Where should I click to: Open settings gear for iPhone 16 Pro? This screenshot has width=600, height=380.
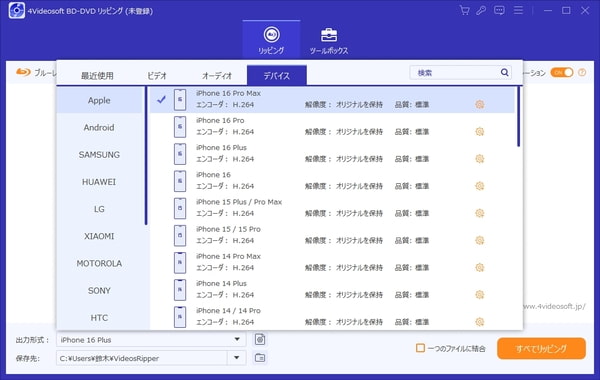479,132
